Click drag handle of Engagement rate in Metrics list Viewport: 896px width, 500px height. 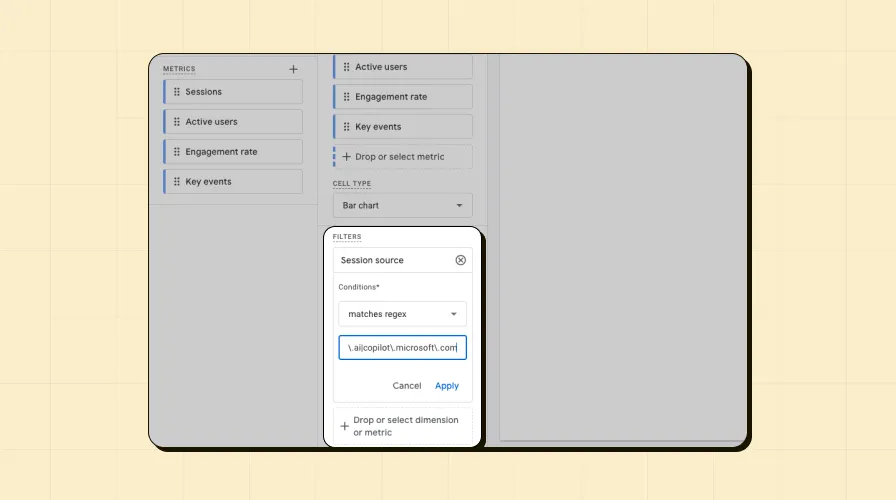point(177,151)
